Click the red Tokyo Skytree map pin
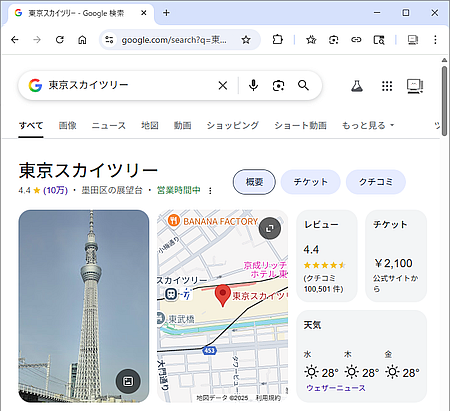The height and width of the screenshot is (411, 450). pos(223,295)
